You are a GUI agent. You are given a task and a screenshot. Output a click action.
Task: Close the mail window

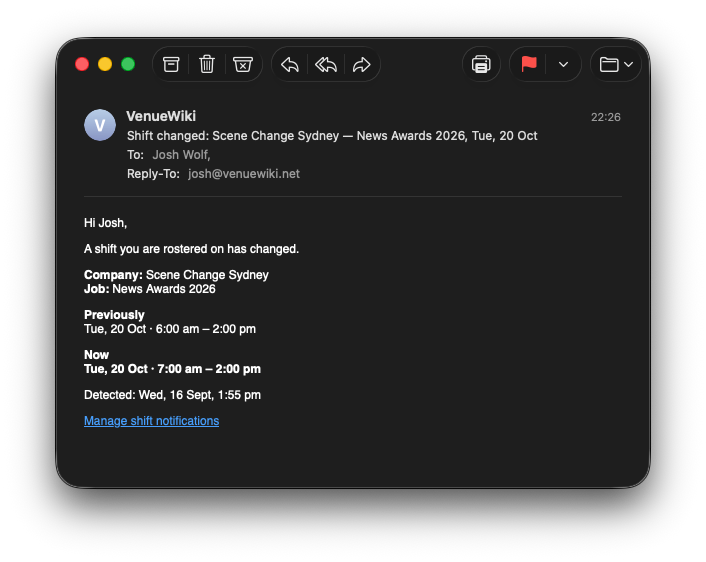pos(82,64)
